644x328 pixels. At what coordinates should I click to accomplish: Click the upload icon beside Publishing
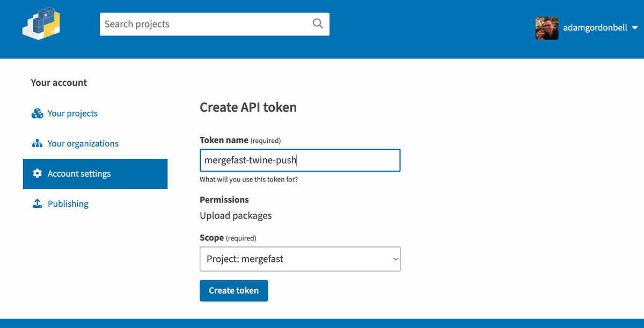[x=37, y=203]
